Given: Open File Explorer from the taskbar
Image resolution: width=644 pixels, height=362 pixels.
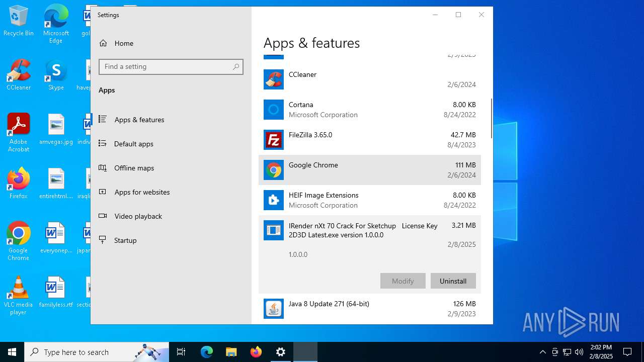Looking at the screenshot, I should [x=231, y=352].
